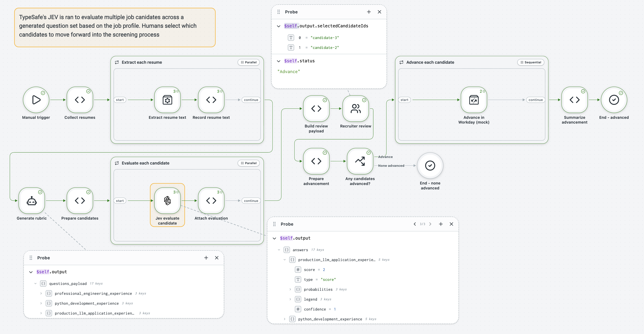The height and width of the screenshot is (334, 644).
Task: Expand the legend row
Action: (x=290, y=299)
